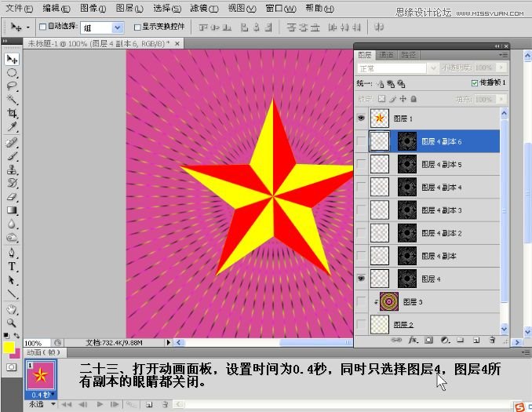Play the frame animation

coord(100,404)
